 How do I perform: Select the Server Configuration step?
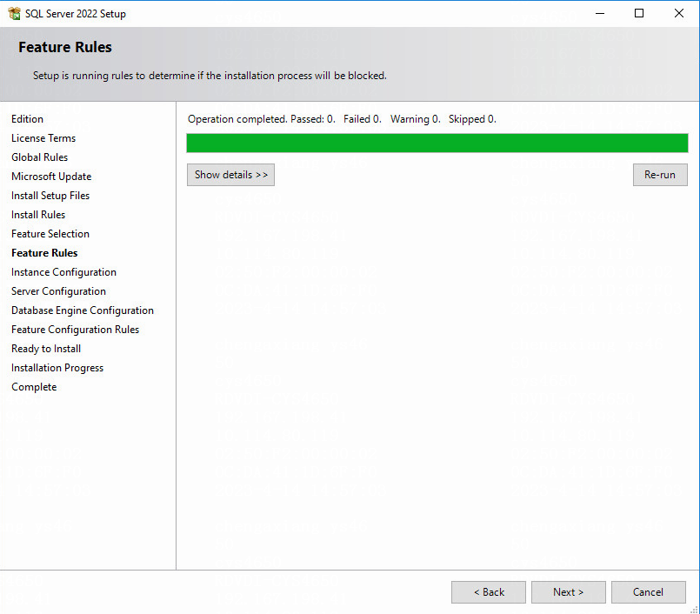tap(58, 291)
